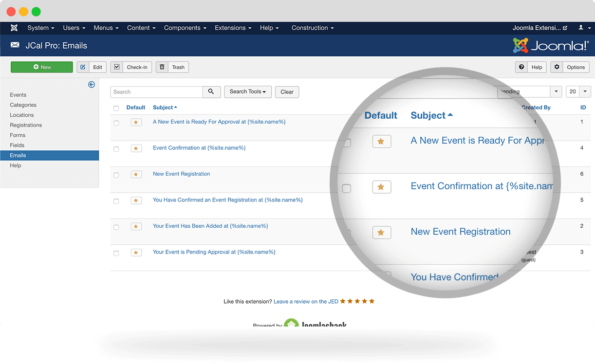Click into the Search field
Screen dimensions: 595x364
tap(157, 91)
